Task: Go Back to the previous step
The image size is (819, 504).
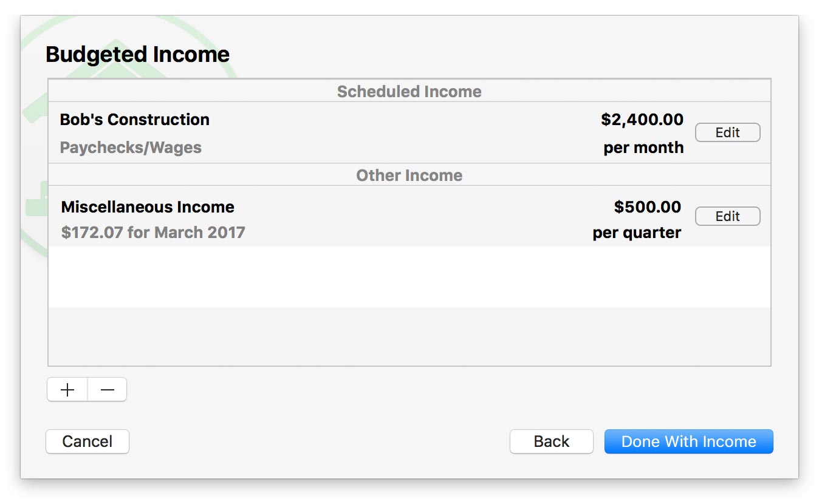Action: [x=551, y=441]
